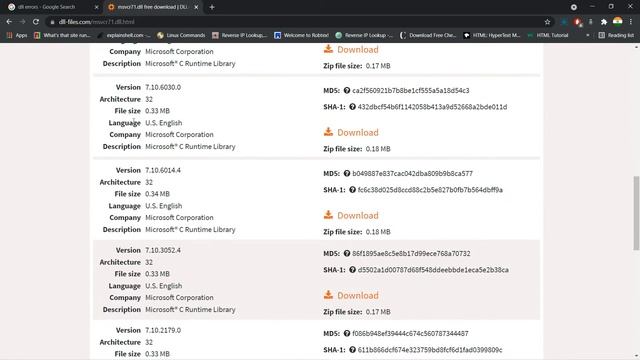
Task: Bookmark this page with the star icon
Action: coord(547,22)
